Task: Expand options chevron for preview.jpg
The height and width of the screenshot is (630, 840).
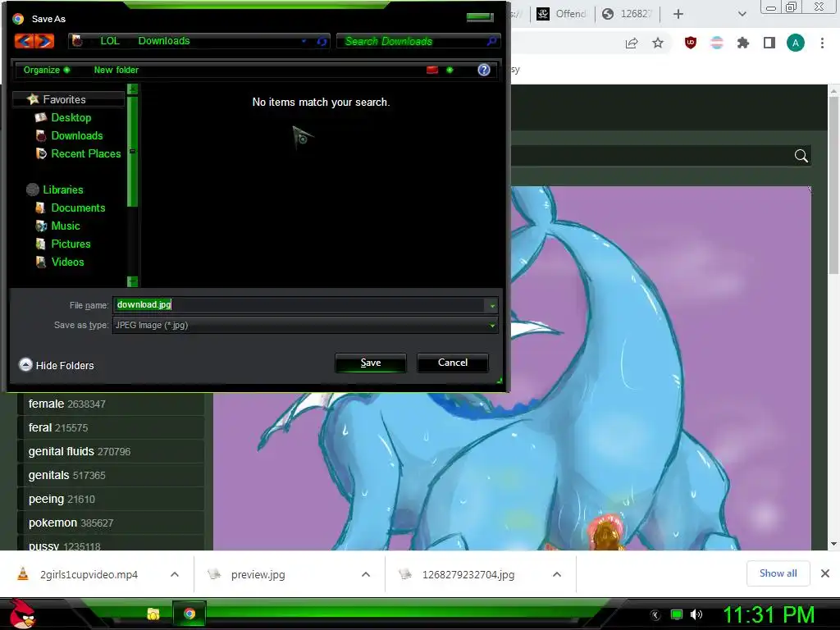Action: pos(366,574)
